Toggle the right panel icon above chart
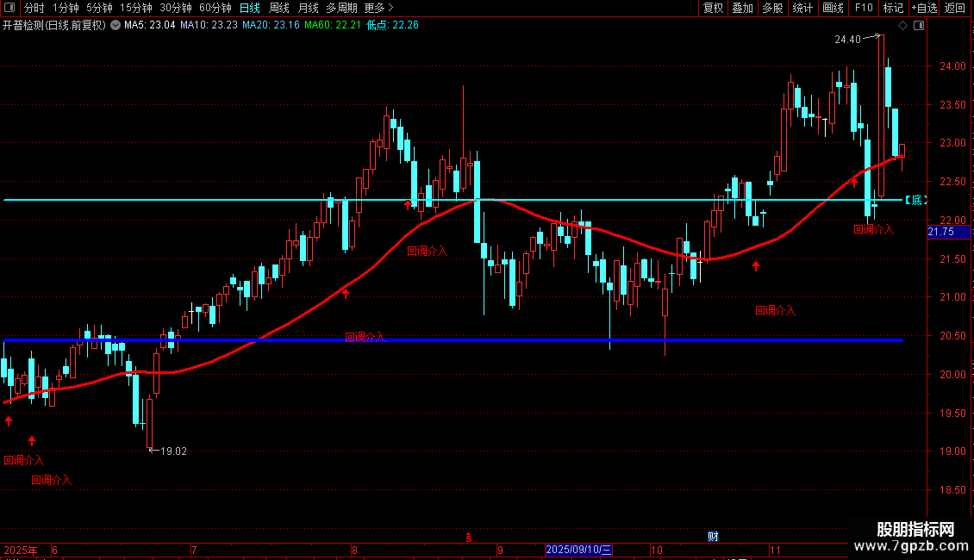 click(919, 26)
